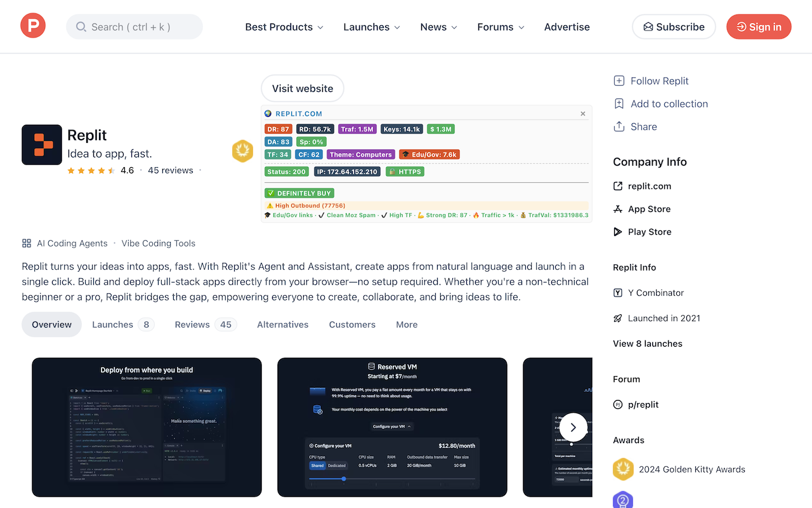The height and width of the screenshot is (508, 812).
Task: Expand the Best Products menu
Action: click(x=284, y=27)
